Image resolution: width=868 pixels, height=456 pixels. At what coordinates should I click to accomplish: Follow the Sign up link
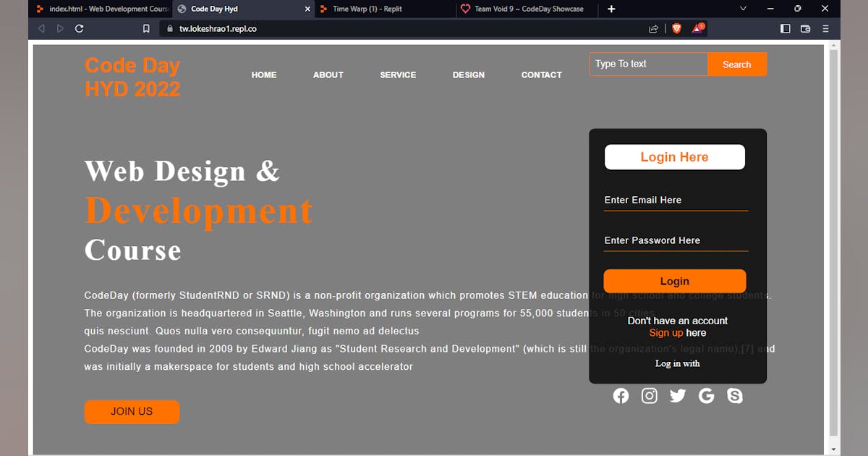pos(665,333)
